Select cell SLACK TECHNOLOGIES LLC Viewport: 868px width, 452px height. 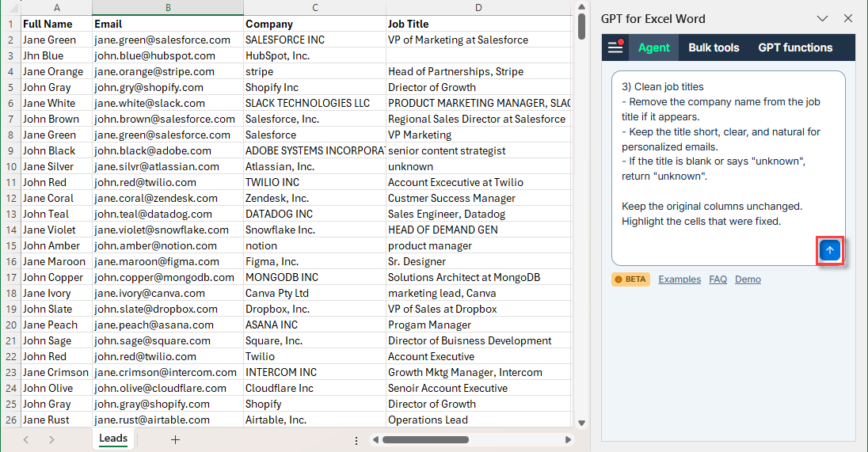tap(315, 103)
